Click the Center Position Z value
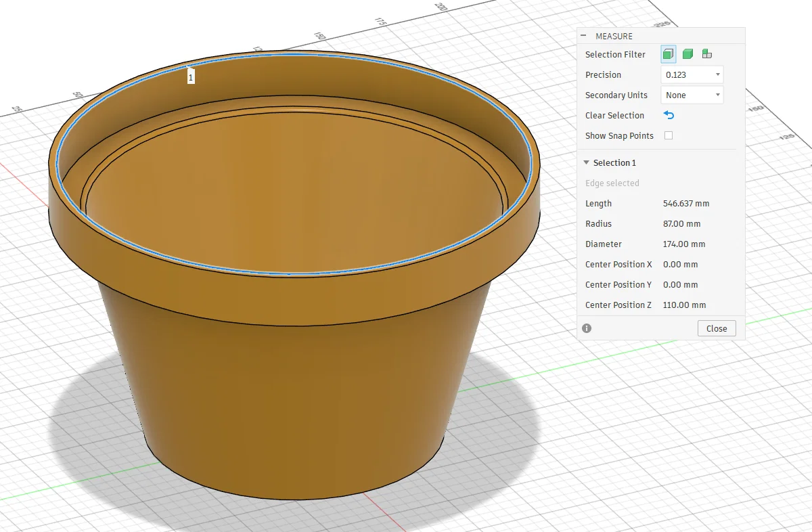Viewport: 812px width, 532px height. (x=684, y=305)
